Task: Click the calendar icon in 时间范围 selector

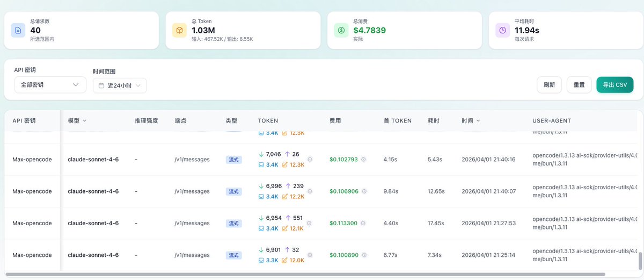Action: pos(101,85)
